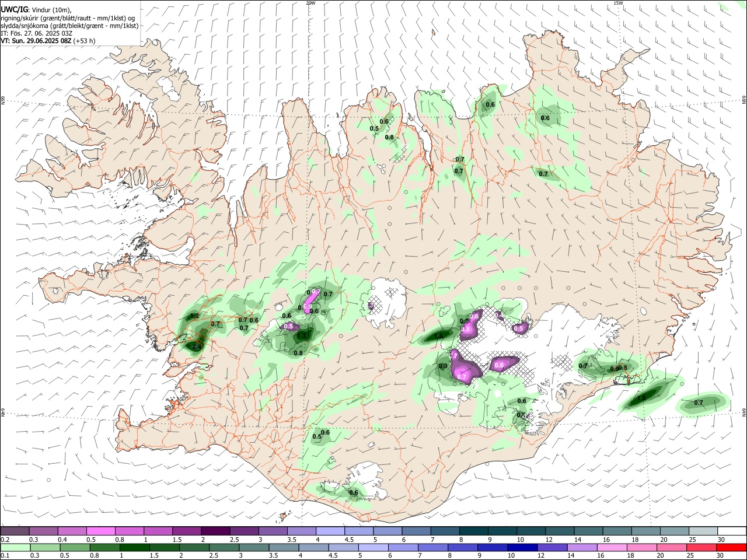The height and width of the screenshot is (560, 747).
Task: Click the light green 0.1 swatch in lower legend row
Action: [x=15, y=547]
